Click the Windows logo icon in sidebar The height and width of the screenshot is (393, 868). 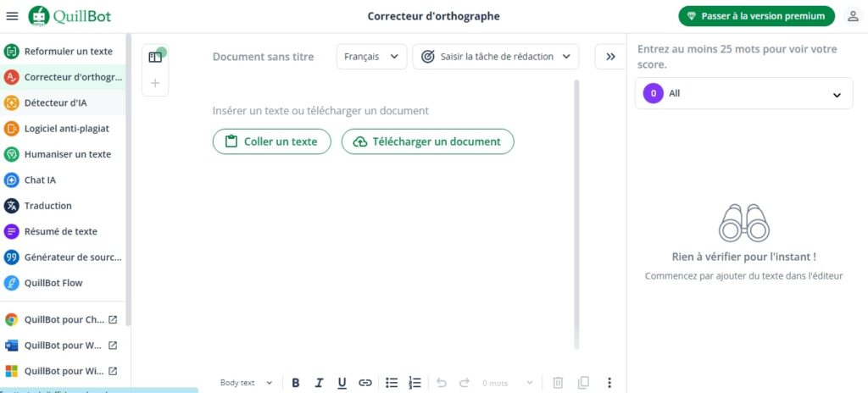pyautogui.click(x=11, y=371)
